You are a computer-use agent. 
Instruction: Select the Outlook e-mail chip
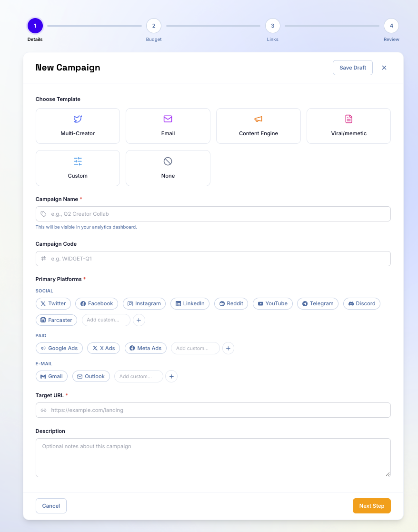point(91,376)
